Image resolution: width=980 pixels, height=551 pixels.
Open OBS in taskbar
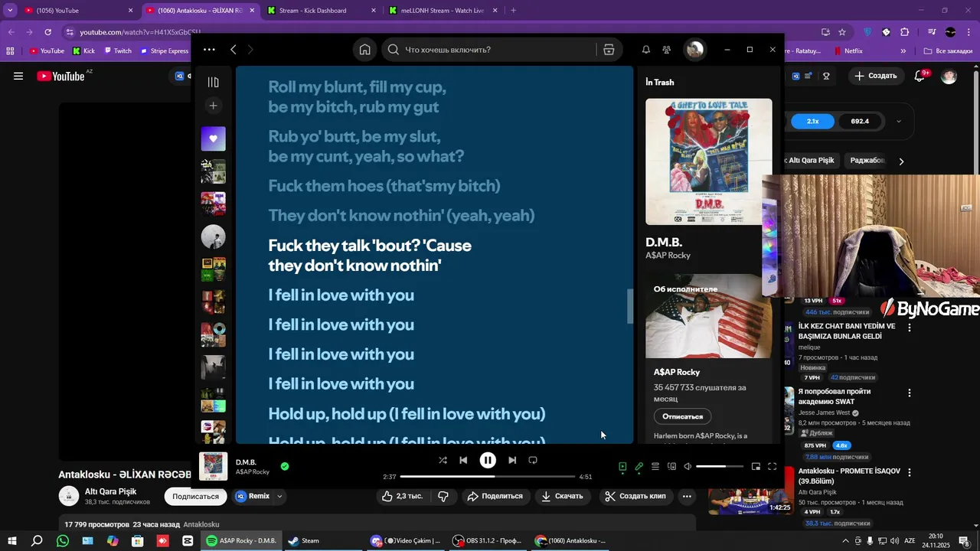point(487,540)
